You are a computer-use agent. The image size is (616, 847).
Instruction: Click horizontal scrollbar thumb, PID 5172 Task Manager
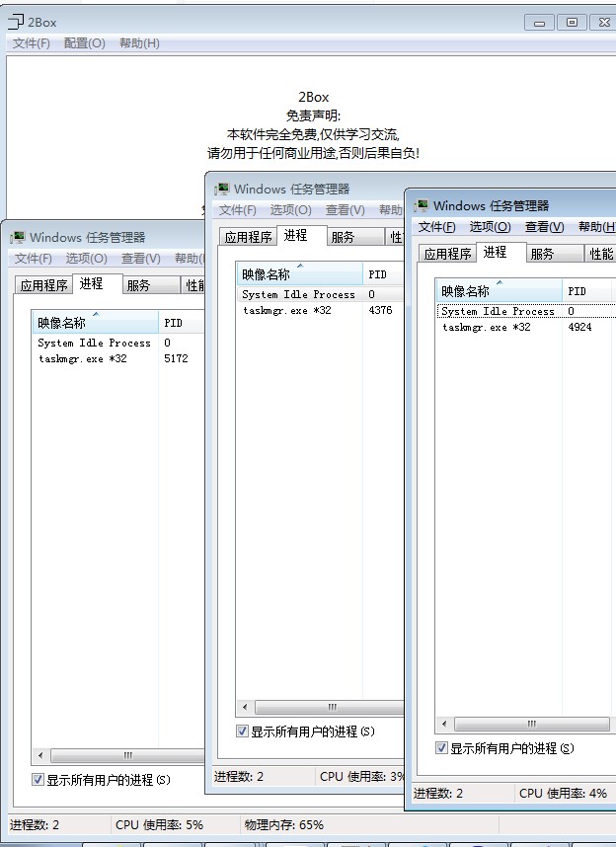pos(127,755)
